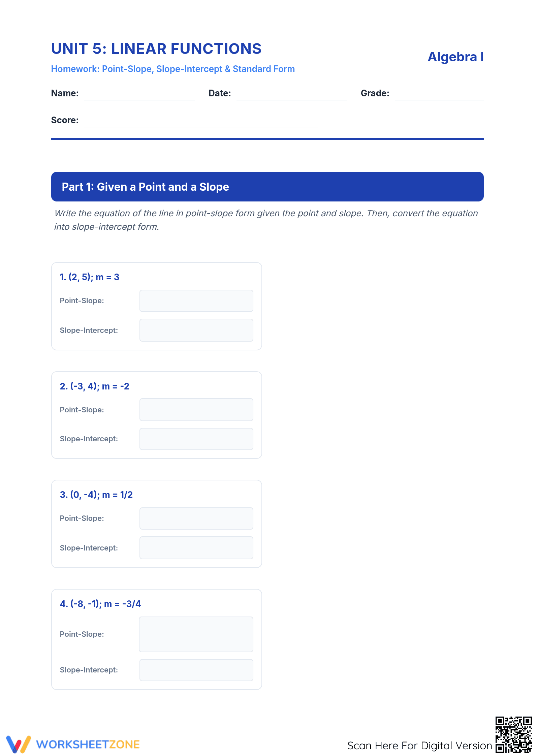This screenshot has width=535, height=756.
Task: Click Point-Slope answer box for problem 4
Action: 196,634
